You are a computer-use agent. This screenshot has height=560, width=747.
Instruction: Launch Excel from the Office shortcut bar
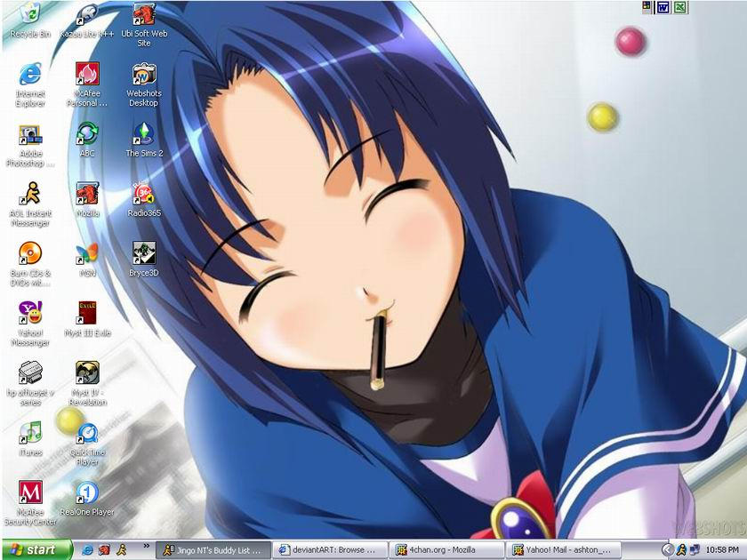[x=679, y=7]
